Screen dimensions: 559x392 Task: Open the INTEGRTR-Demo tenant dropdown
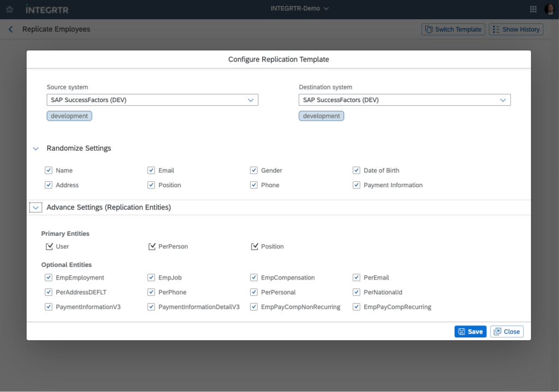300,9
